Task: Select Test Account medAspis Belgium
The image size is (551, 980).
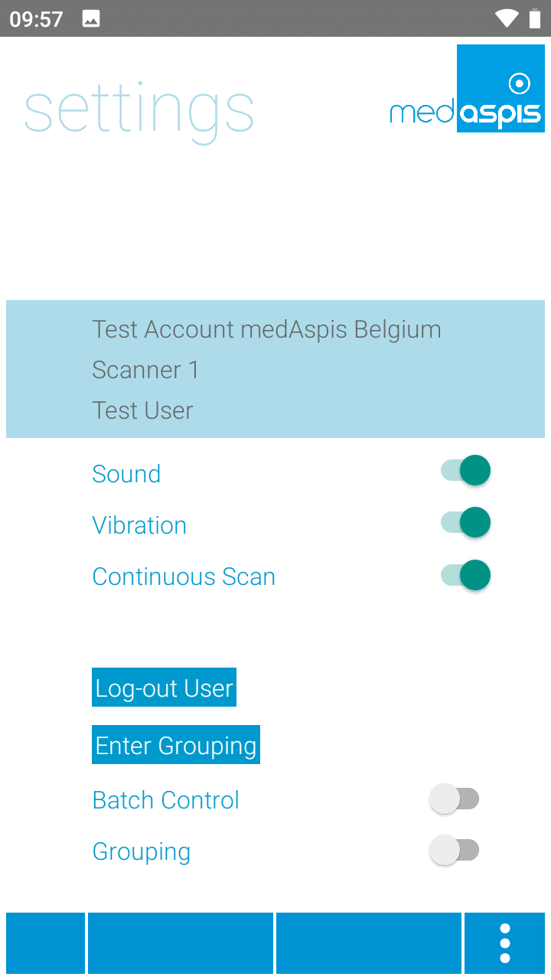Action: click(266, 329)
